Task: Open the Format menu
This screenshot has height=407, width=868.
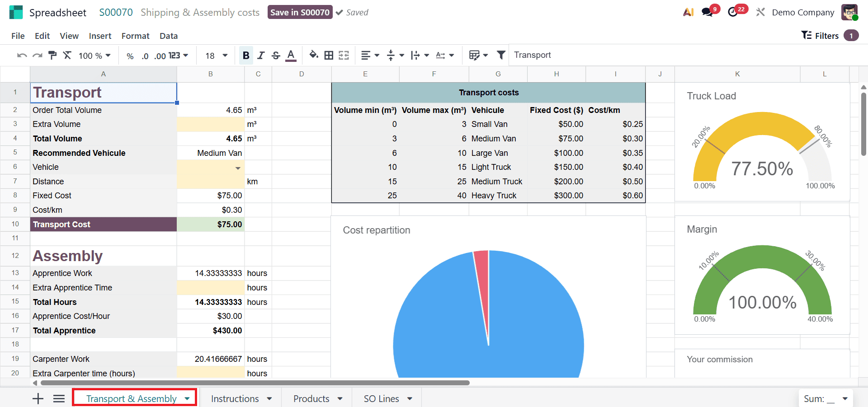Action: coord(135,36)
